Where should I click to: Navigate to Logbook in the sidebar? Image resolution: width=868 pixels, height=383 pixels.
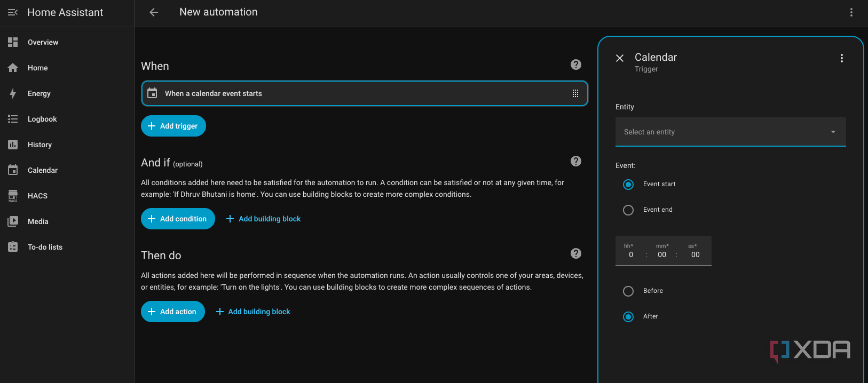[42, 119]
